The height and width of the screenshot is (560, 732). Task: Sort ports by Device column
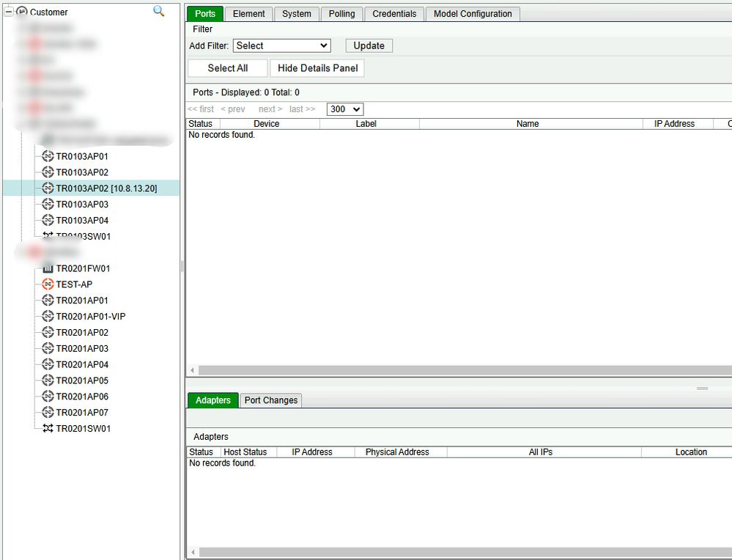(270, 124)
